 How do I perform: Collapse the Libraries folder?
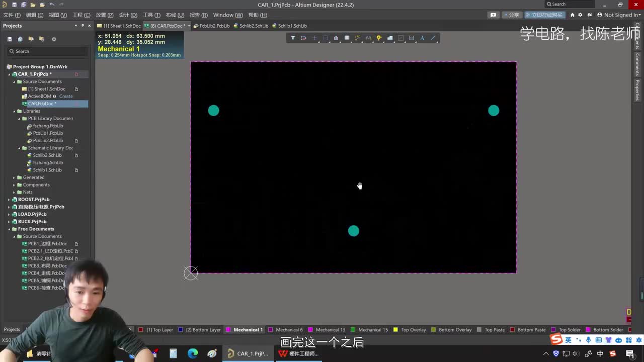coord(14,111)
